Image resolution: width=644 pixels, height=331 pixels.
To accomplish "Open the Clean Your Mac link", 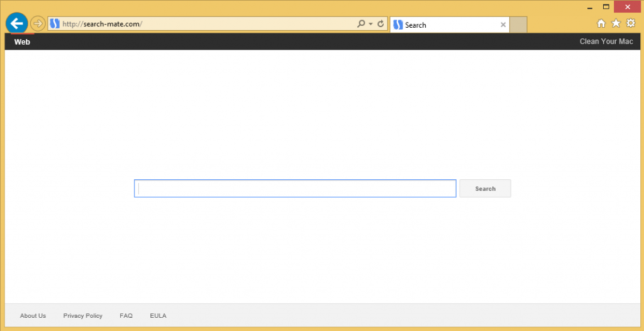I will [x=606, y=42].
